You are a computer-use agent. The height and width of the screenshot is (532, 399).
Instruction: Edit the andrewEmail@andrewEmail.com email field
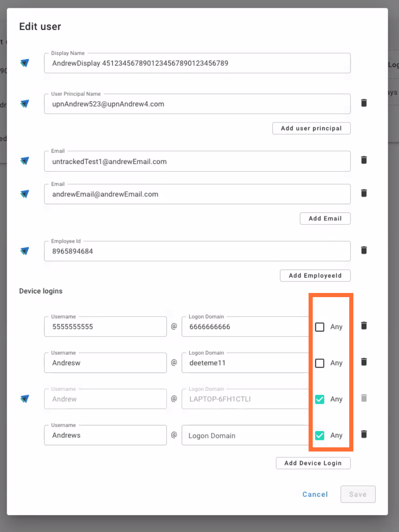[x=197, y=194]
